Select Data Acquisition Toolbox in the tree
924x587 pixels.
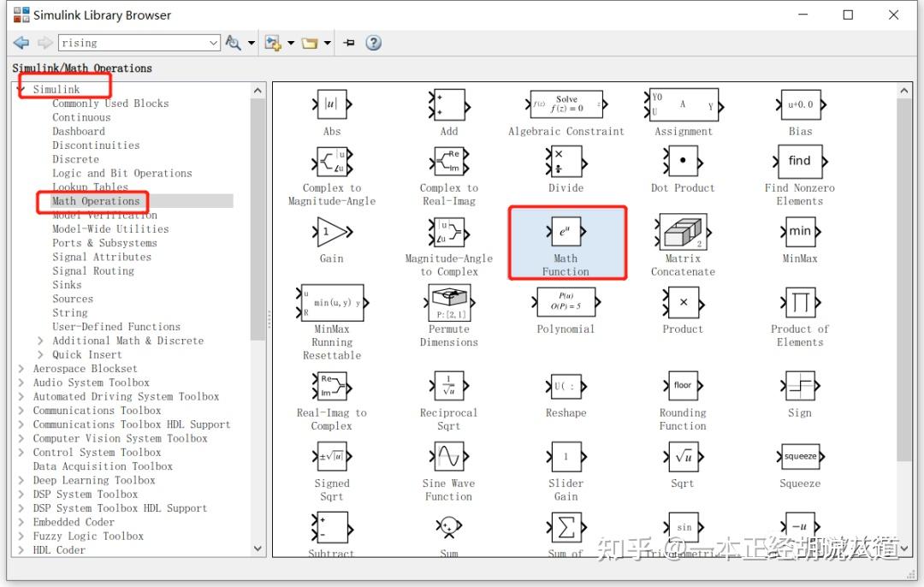pos(103,466)
